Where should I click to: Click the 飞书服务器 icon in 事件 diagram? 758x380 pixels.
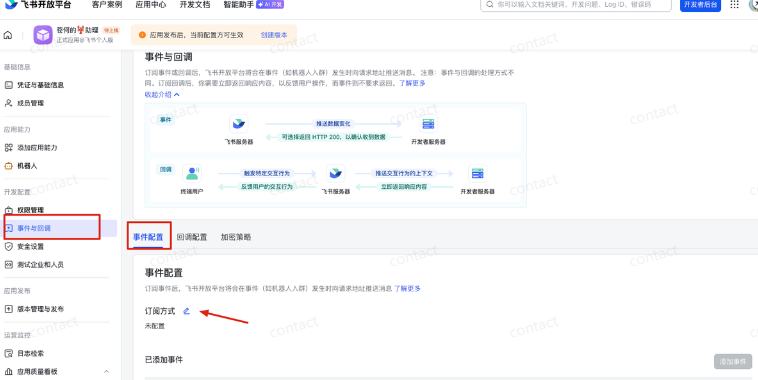coord(239,124)
